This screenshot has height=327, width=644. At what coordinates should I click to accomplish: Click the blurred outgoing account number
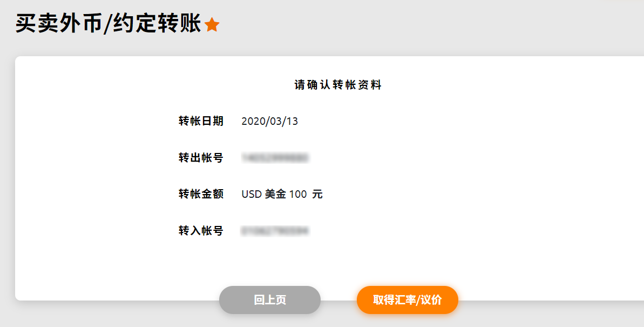tap(275, 158)
